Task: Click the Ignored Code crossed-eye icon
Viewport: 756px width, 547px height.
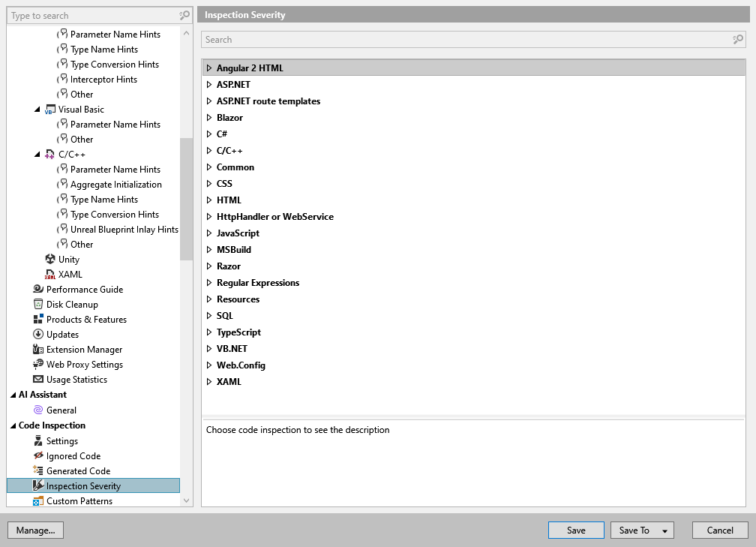Action: click(x=38, y=455)
